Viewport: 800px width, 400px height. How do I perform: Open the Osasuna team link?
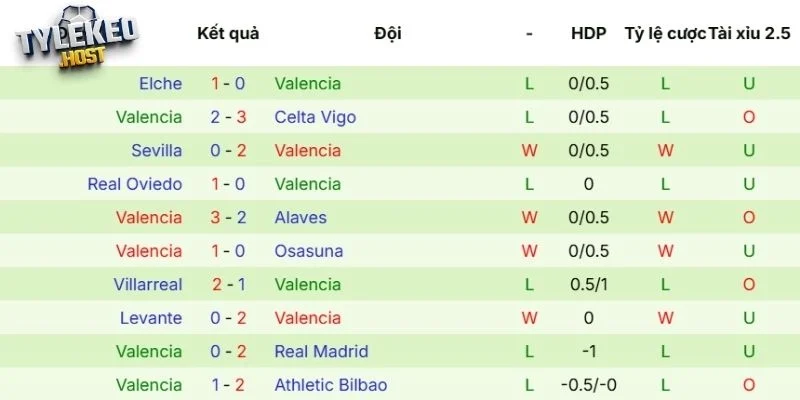pos(308,251)
